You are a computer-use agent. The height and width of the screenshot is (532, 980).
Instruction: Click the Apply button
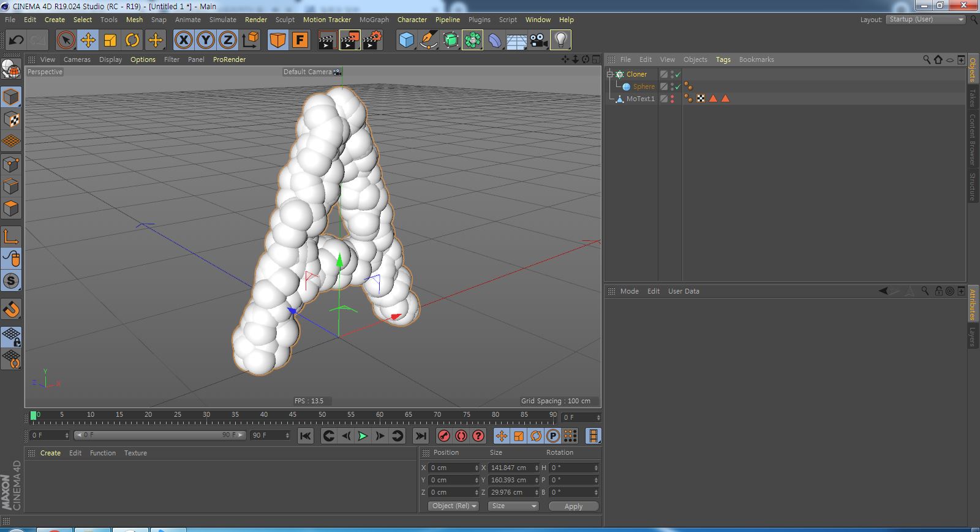574,506
